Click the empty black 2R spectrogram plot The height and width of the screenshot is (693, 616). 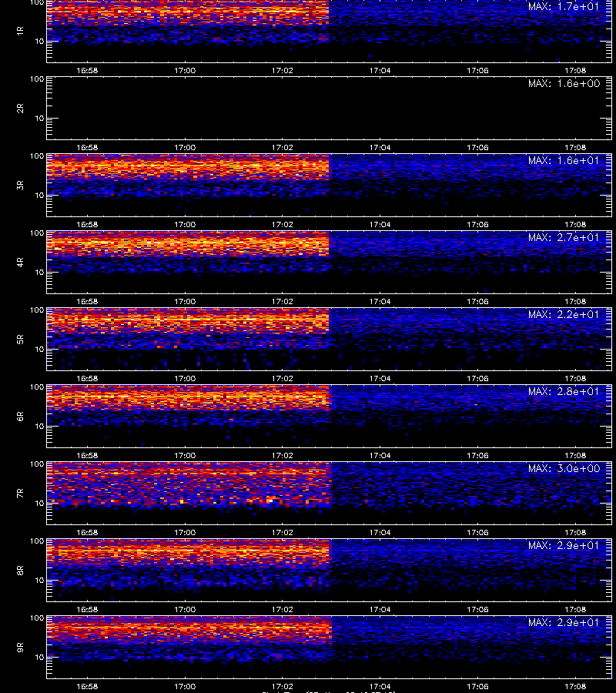coord(330,109)
